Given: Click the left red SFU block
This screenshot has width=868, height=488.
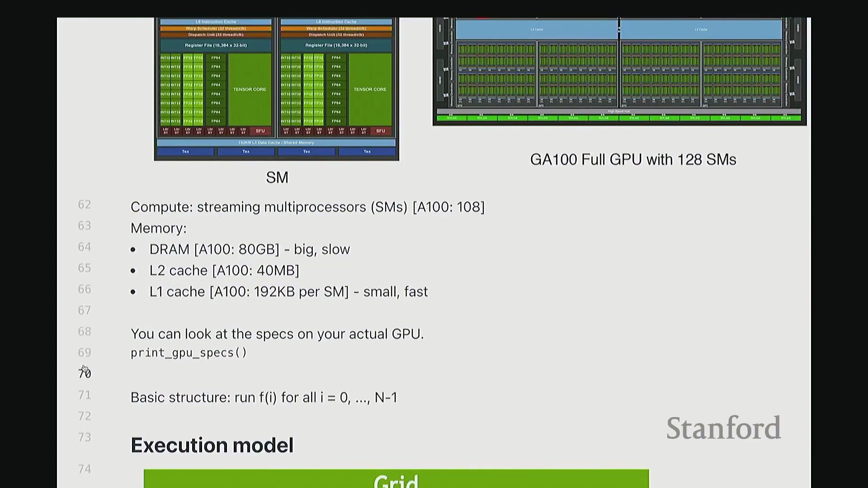Looking at the screenshot, I should click(x=260, y=131).
